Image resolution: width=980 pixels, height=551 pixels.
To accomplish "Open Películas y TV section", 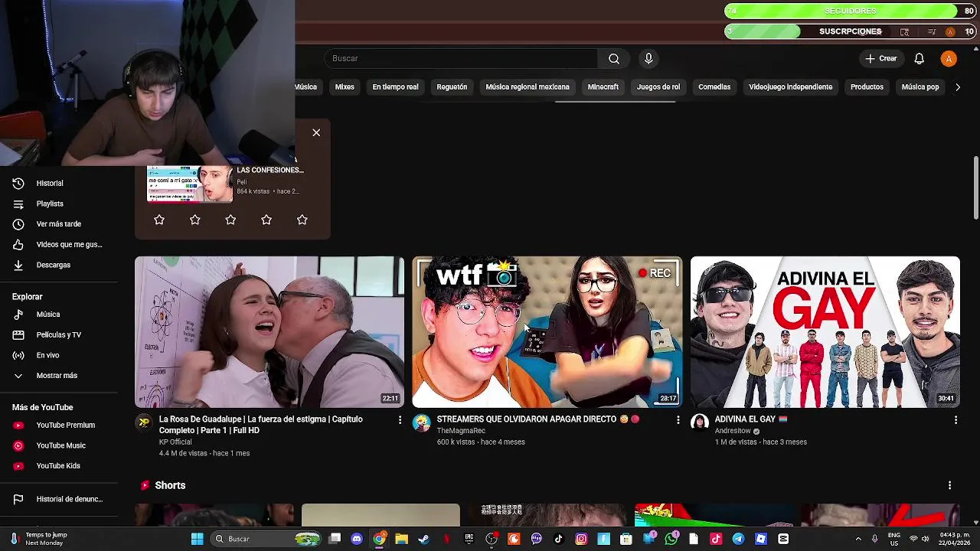I will (59, 334).
